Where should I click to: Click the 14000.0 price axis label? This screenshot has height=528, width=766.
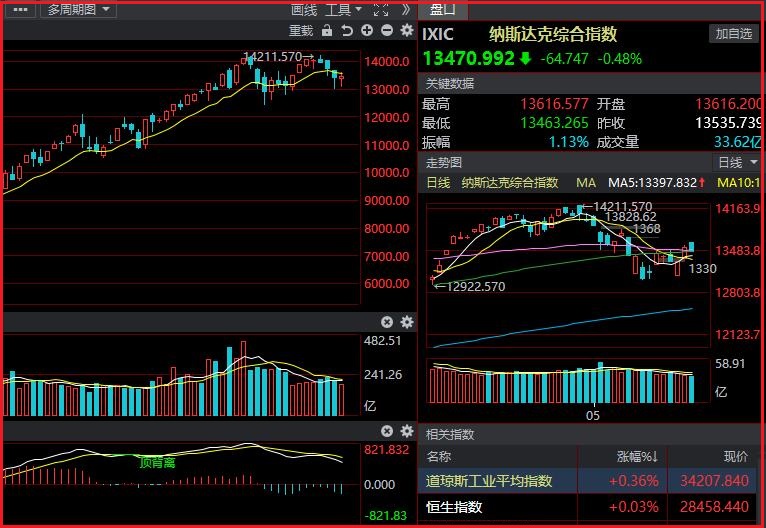[x=386, y=62]
